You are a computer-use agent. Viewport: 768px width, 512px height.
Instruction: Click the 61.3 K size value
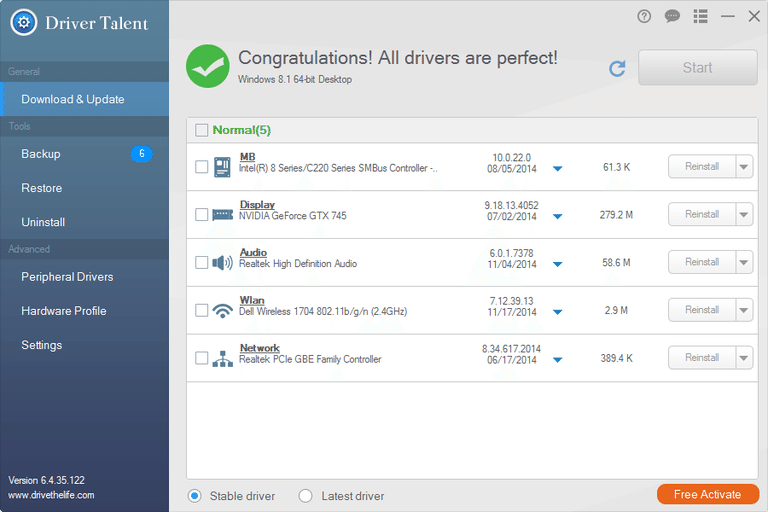[x=616, y=167]
